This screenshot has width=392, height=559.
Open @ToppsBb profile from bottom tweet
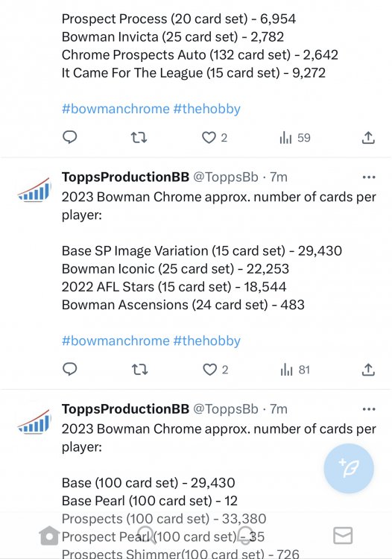click(x=226, y=409)
